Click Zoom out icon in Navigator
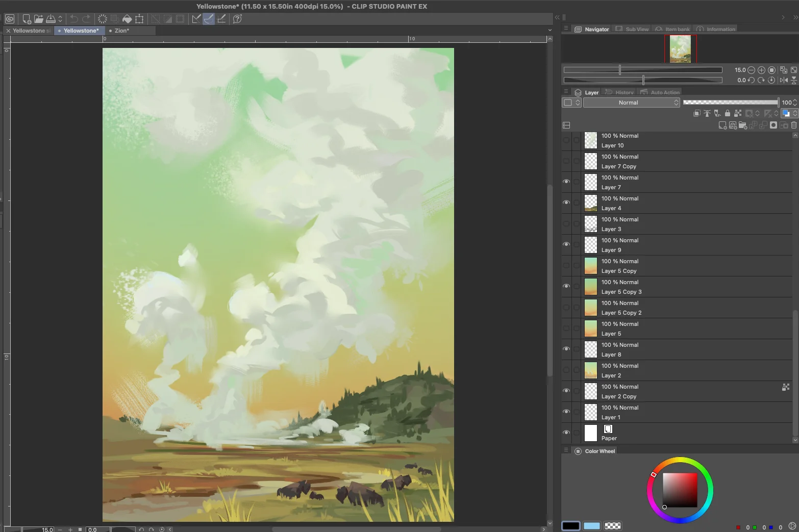The width and height of the screenshot is (799, 532). pyautogui.click(x=751, y=70)
